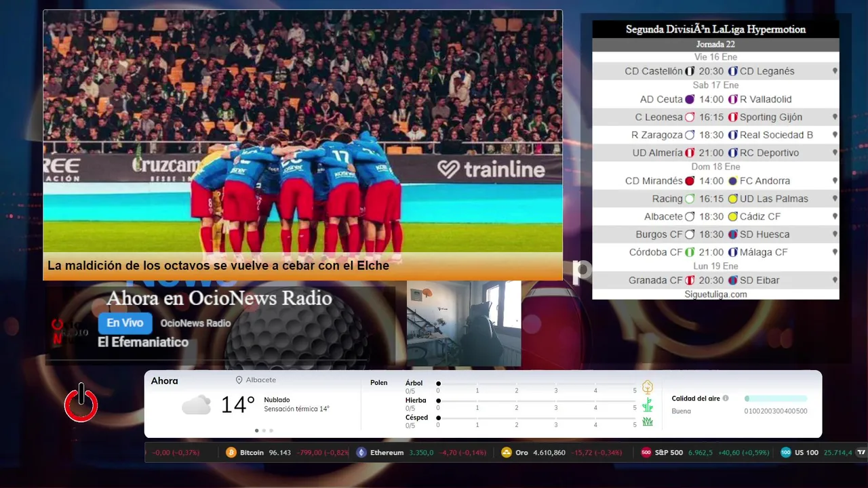Click the air quality index bar
This screenshot has height=488, width=868.
coord(776,399)
